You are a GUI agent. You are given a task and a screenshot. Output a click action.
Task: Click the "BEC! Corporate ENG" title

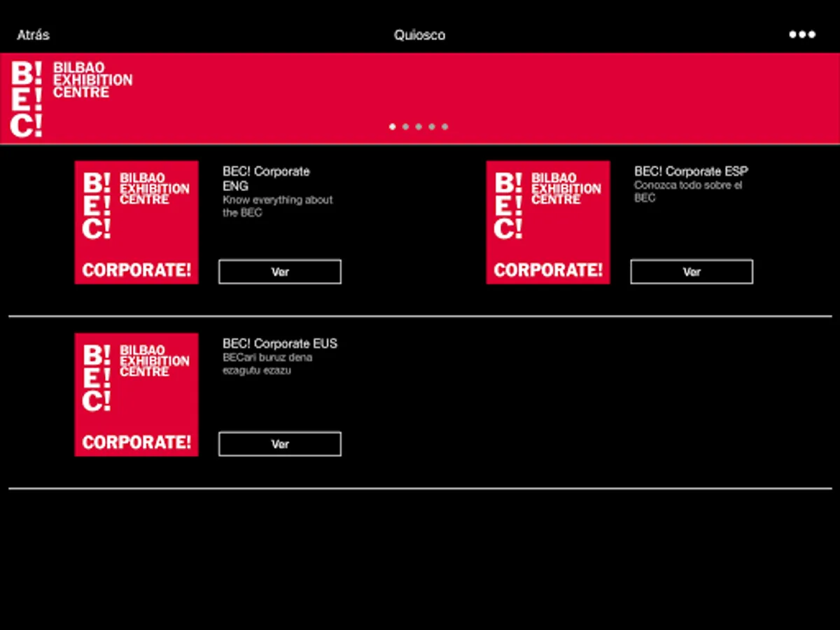(x=266, y=178)
